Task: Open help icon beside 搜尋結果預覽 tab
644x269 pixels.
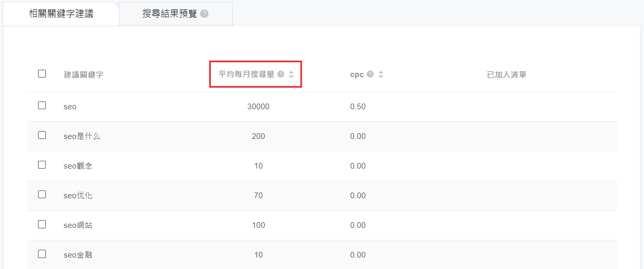Action: coord(204,14)
